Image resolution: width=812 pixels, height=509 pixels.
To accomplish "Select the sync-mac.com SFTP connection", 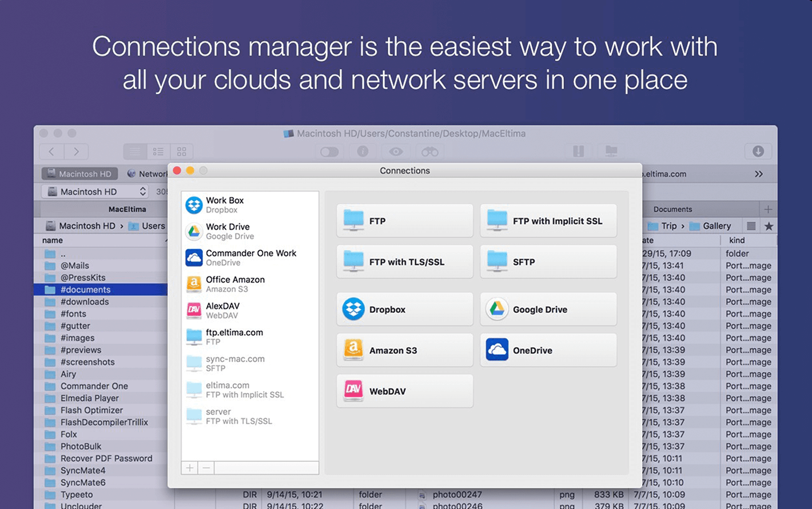I will pos(250,363).
